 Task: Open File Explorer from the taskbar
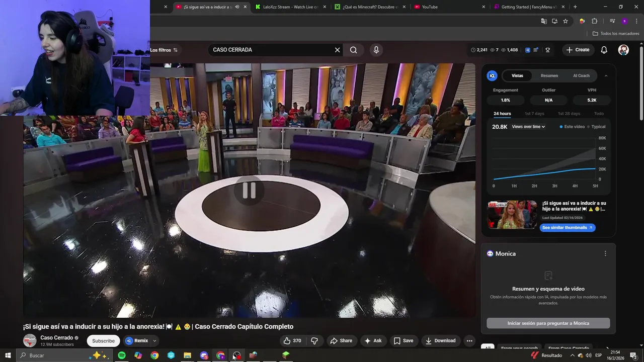pos(187,355)
